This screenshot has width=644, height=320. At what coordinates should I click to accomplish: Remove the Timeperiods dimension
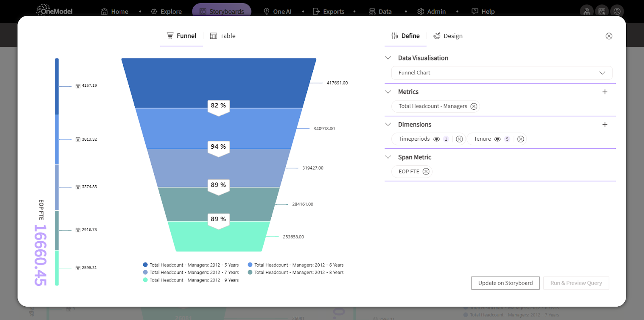coord(459,139)
